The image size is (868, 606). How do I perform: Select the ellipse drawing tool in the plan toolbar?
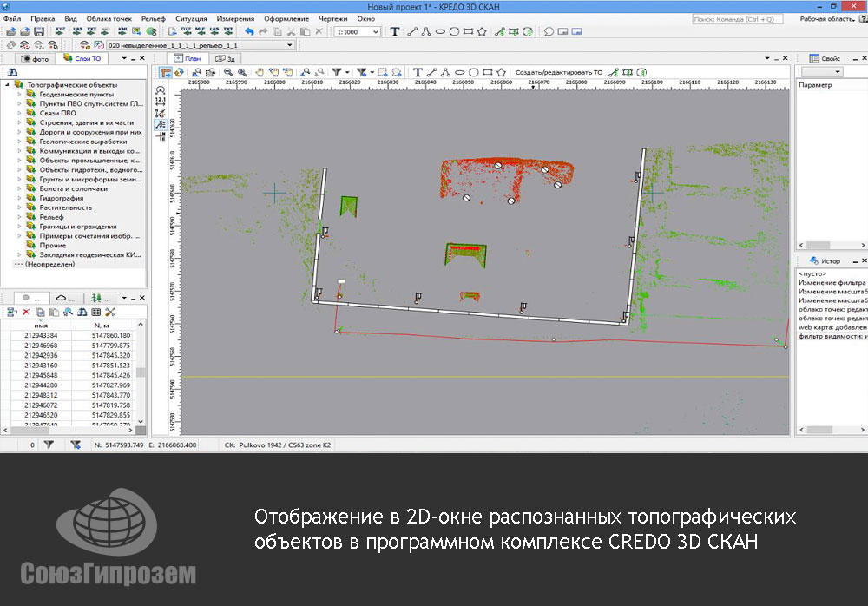tap(459, 73)
